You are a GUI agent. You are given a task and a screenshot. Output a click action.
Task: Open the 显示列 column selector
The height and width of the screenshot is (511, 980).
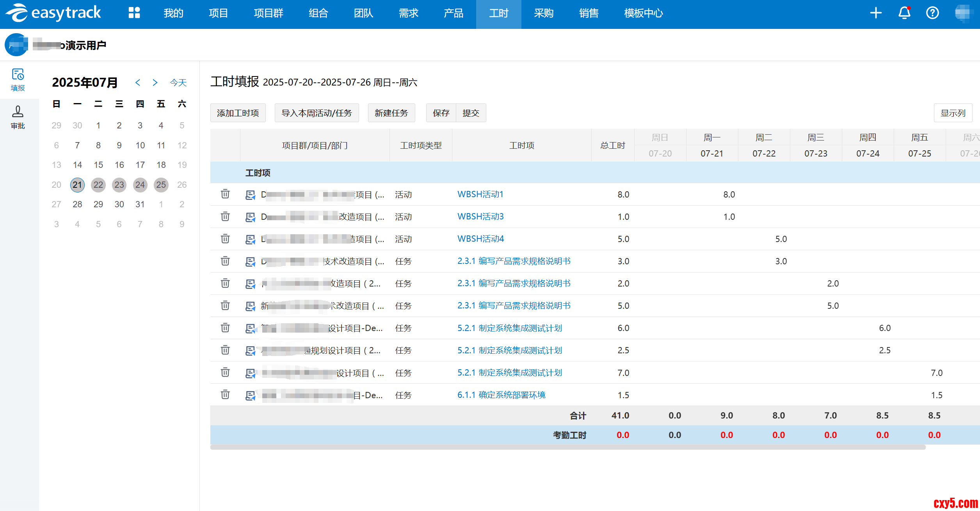(x=953, y=113)
